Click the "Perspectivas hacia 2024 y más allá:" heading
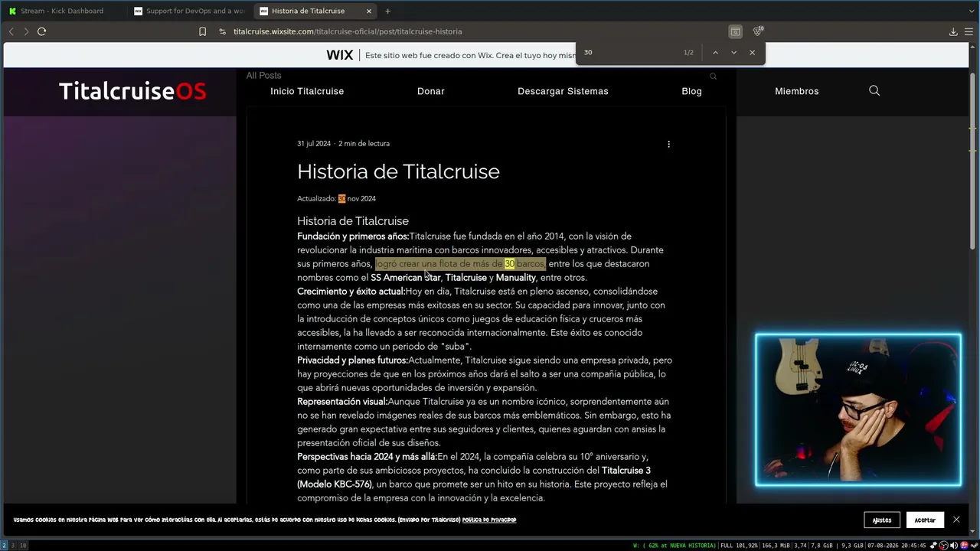980x551 pixels. [367, 457]
